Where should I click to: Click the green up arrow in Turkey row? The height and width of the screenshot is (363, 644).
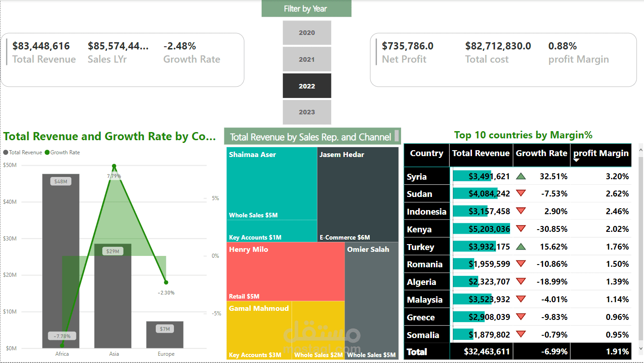coord(521,246)
